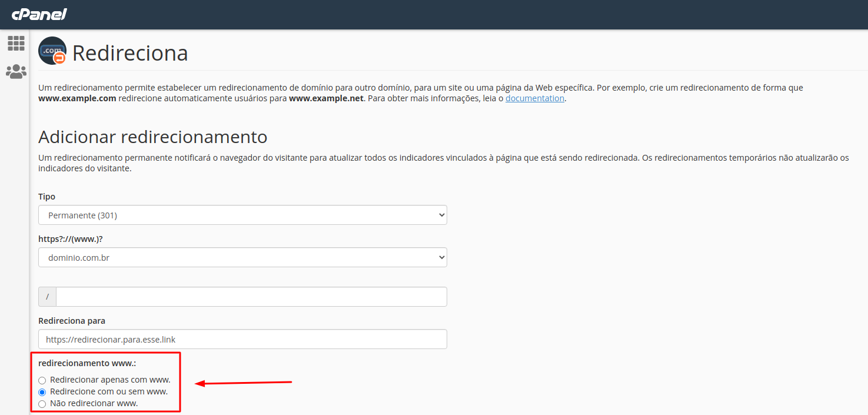Select 'Redirecionar apenas com www.' option
This screenshot has height=415, width=868.
[42, 380]
